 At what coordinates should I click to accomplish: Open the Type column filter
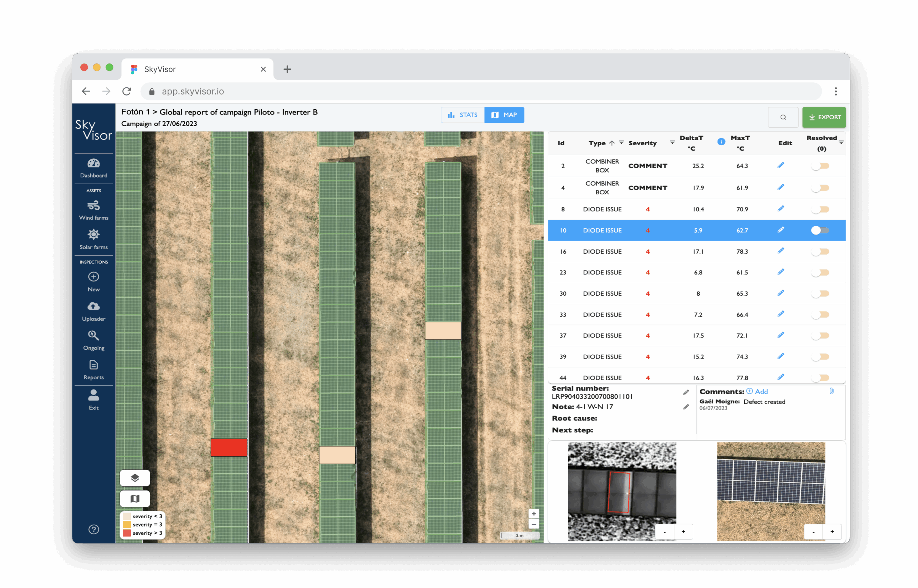(621, 142)
